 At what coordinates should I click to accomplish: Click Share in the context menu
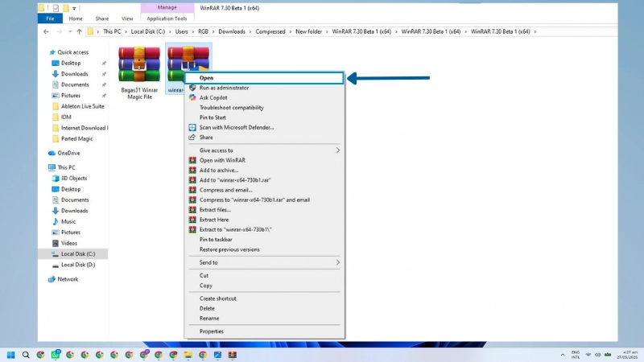click(264, 138)
